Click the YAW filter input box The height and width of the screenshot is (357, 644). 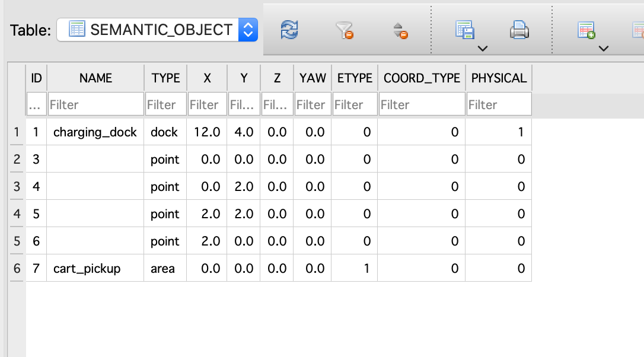pyautogui.click(x=313, y=104)
